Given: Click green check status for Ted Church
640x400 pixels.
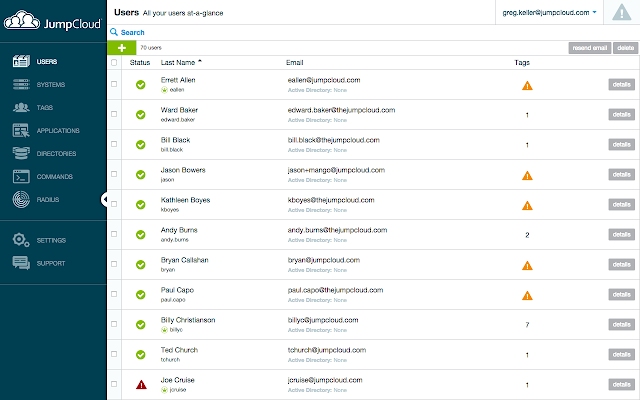Looking at the screenshot, I should click(x=141, y=355).
